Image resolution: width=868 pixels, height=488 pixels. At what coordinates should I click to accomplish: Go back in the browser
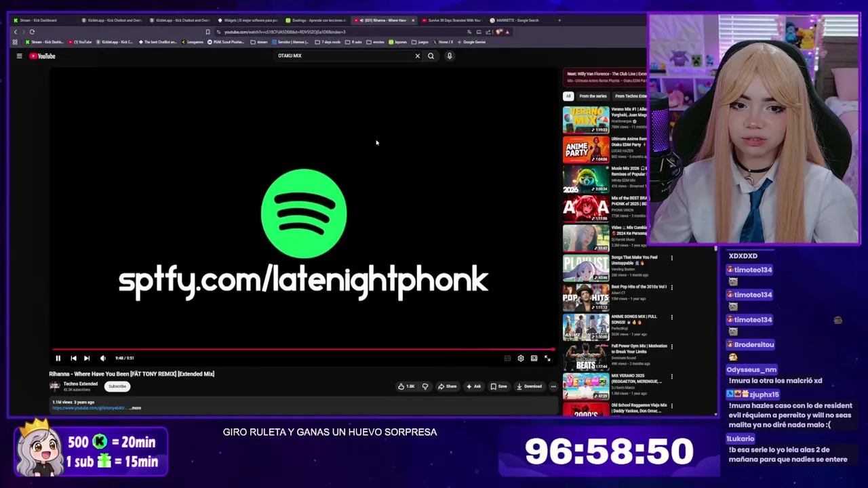click(16, 32)
